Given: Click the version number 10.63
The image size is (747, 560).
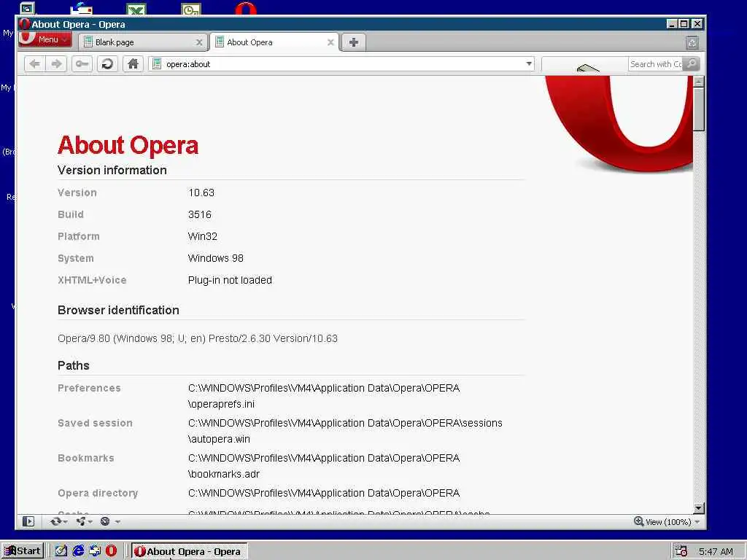Looking at the screenshot, I should pos(201,192).
